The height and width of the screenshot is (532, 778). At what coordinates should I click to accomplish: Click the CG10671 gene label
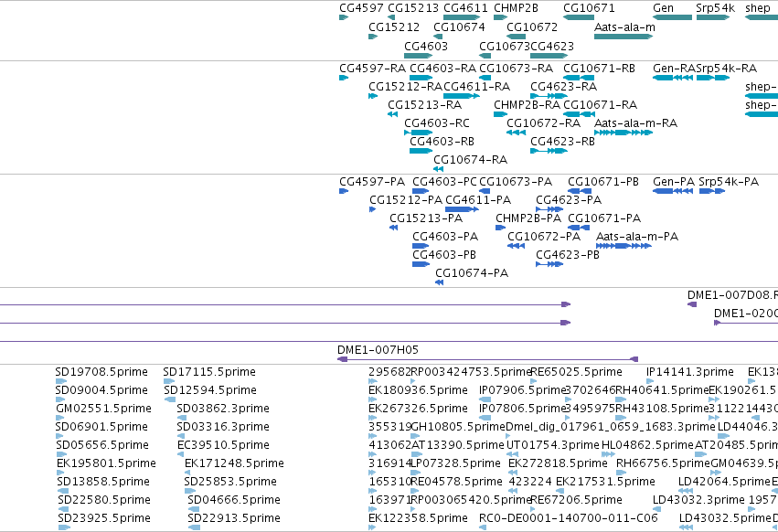[589, 8]
